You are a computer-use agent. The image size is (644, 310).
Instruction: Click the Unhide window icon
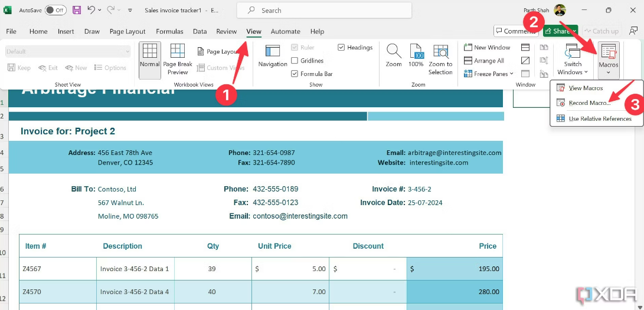point(525,74)
